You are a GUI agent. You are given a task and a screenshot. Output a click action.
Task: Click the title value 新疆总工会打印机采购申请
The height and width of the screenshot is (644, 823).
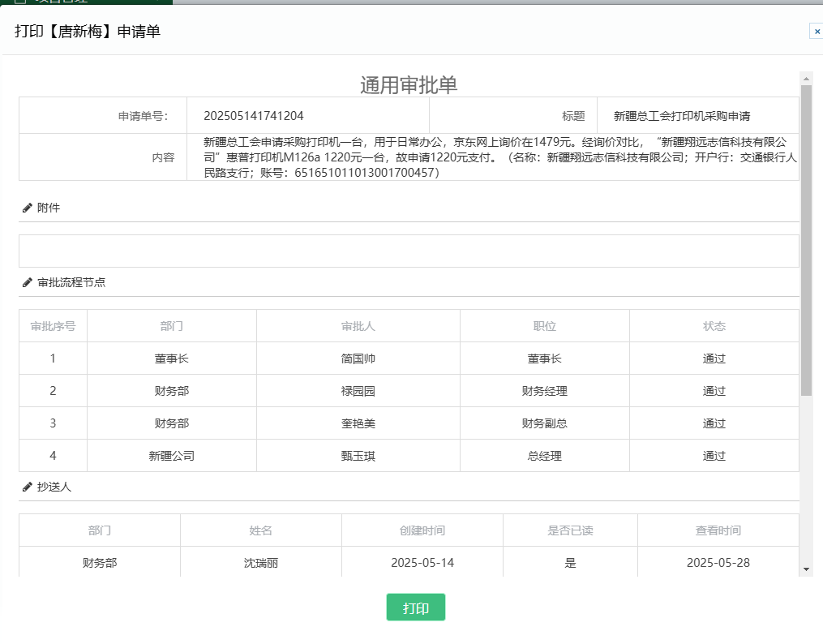coord(681,116)
